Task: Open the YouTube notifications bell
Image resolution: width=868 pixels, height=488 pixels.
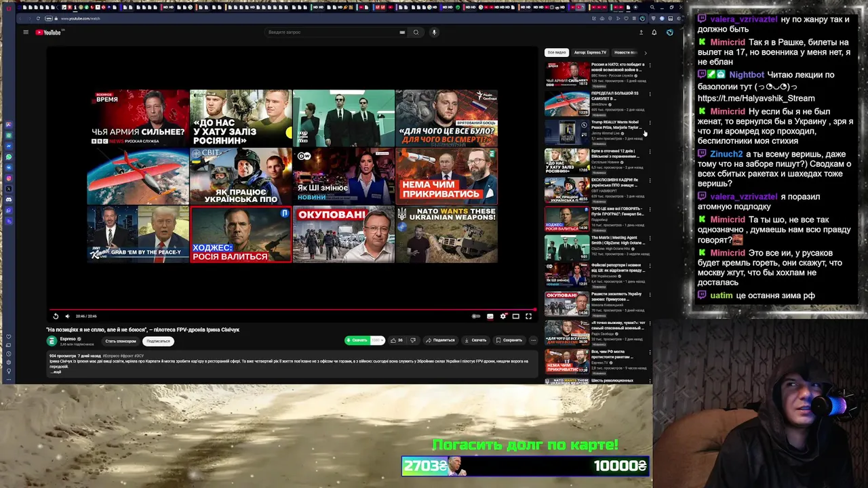Action: [654, 32]
